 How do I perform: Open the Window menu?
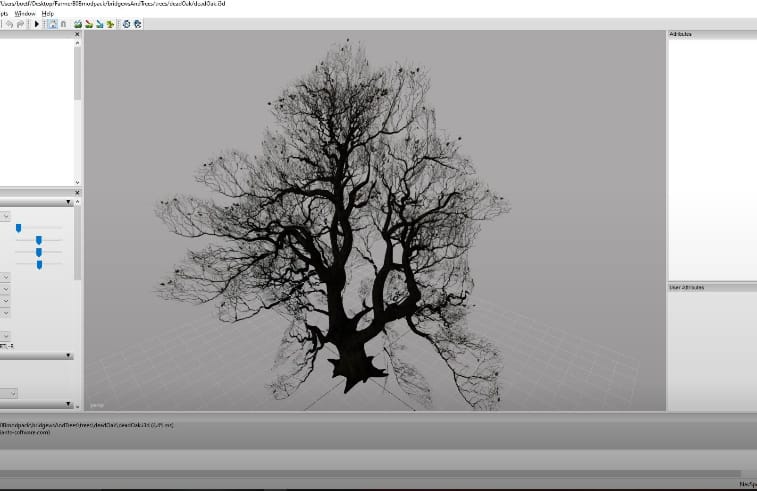pos(25,13)
